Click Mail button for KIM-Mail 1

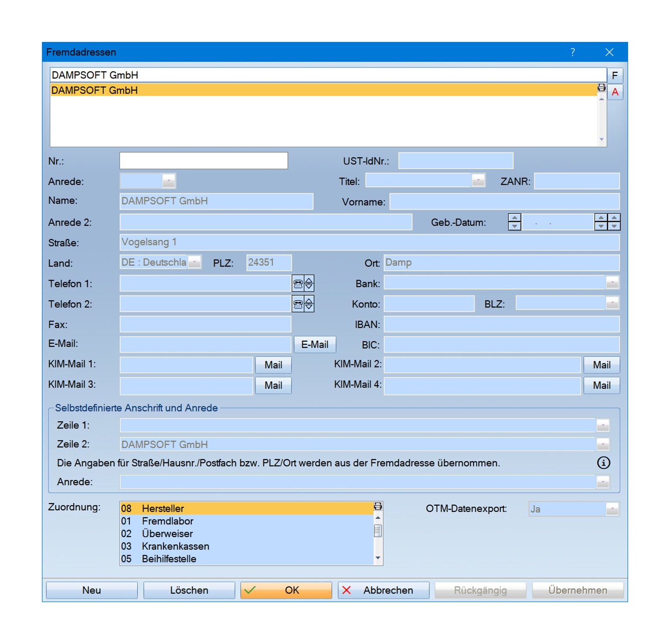pyautogui.click(x=273, y=365)
